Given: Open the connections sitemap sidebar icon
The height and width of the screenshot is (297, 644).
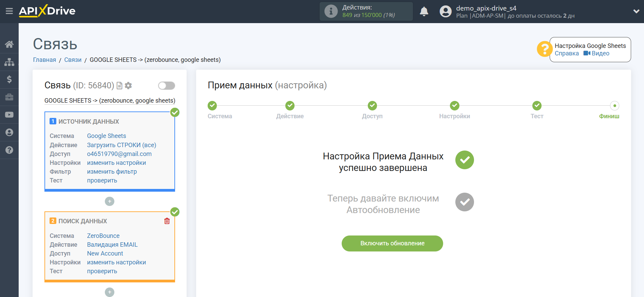Looking at the screenshot, I should tap(9, 62).
